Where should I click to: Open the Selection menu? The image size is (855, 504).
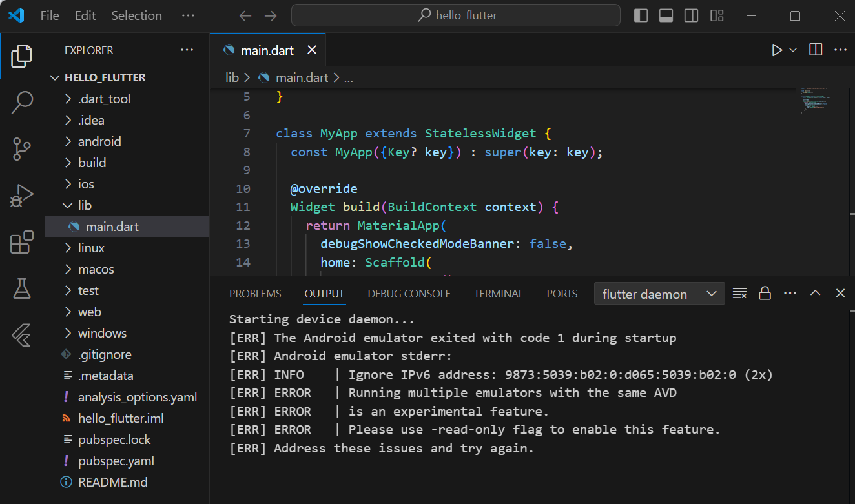click(136, 16)
